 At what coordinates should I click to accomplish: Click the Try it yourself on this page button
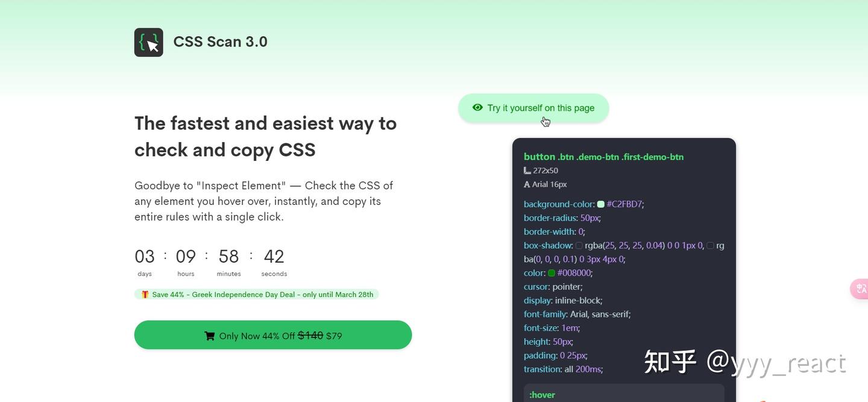tap(533, 108)
